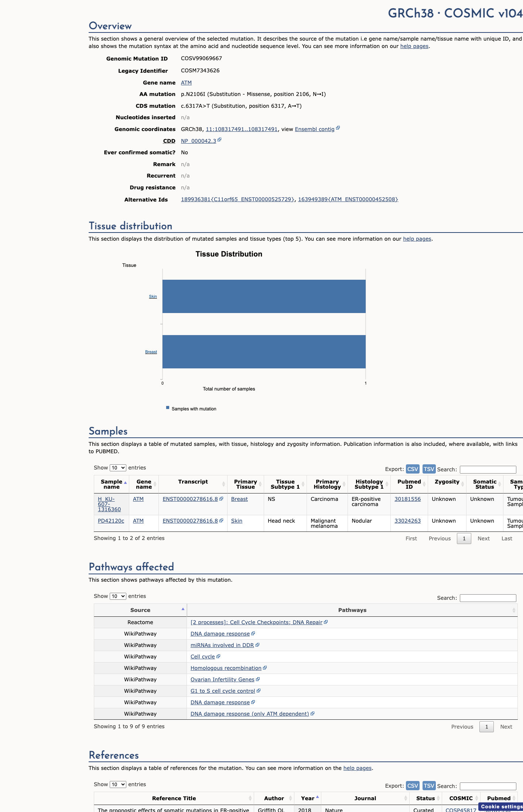Click the Ensembl contig external link icon
Image resolution: width=523 pixels, height=812 pixels.
338,128
